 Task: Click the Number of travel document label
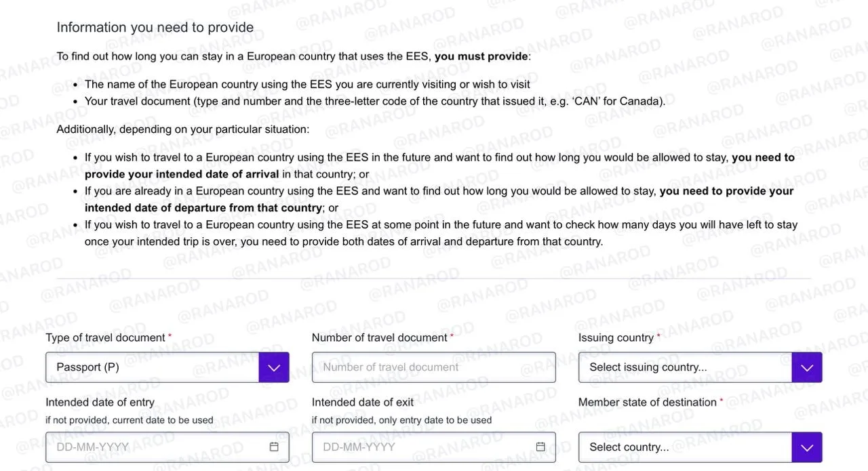pyautogui.click(x=380, y=337)
